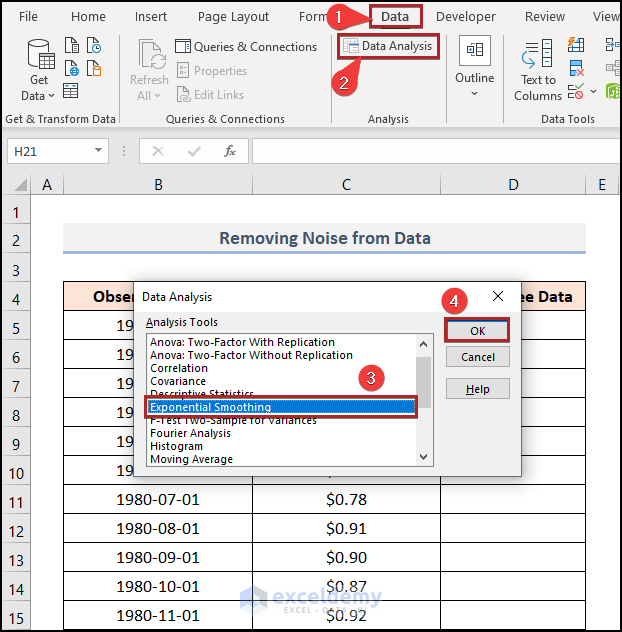Open the File menu
This screenshot has width=622, height=632.
[x=29, y=17]
